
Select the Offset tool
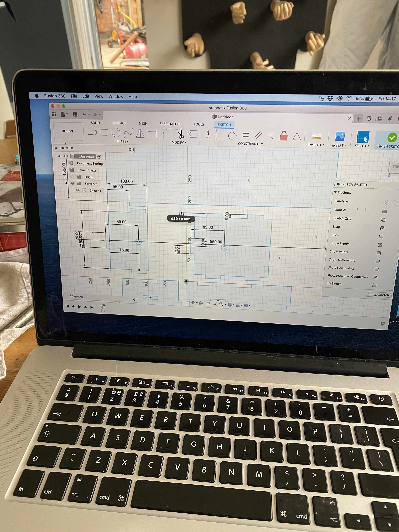[192, 134]
